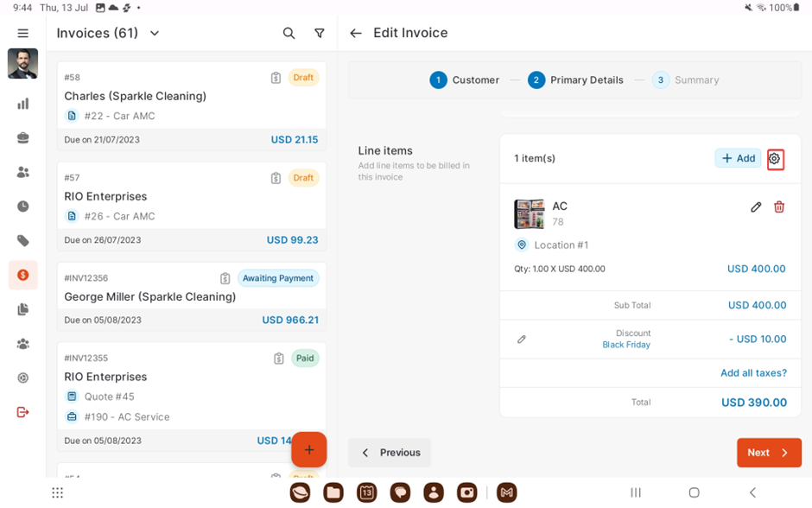Open the timesheet clock sidebar icon
This screenshot has height=508, width=812.
[x=22, y=206]
